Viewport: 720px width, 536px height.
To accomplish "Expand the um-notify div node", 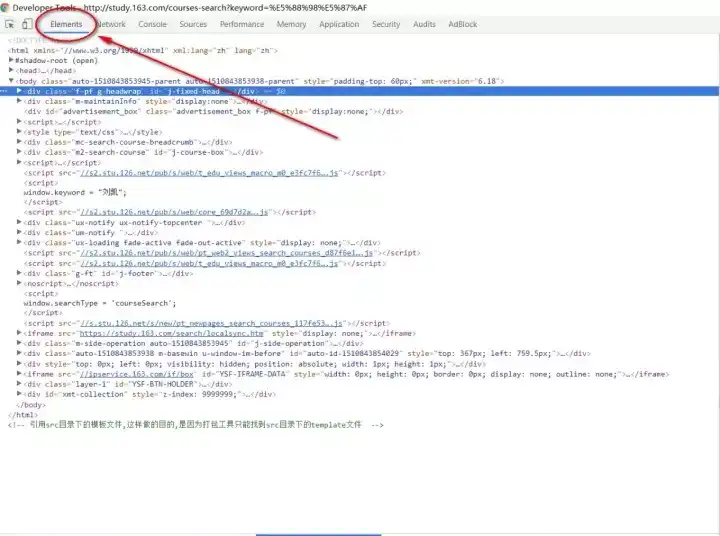I will tap(19, 232).
